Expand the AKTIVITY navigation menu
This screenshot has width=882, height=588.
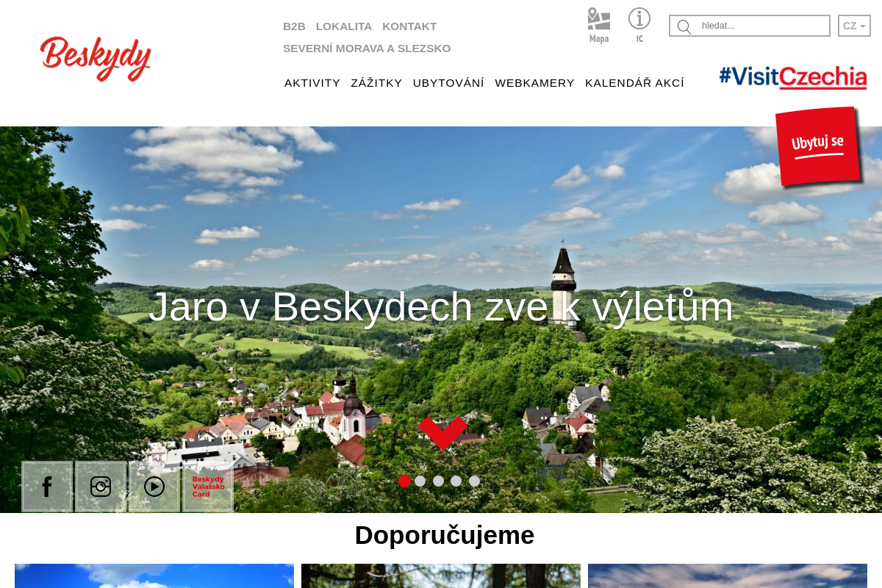click(312, 83)
